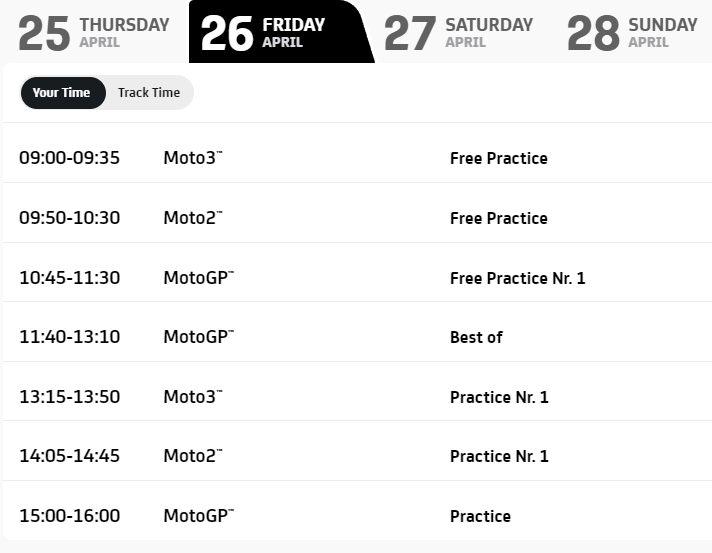Switch to Thursday 25 April tab
Viewport: 712px width, 553px height.
click(94, 32)
